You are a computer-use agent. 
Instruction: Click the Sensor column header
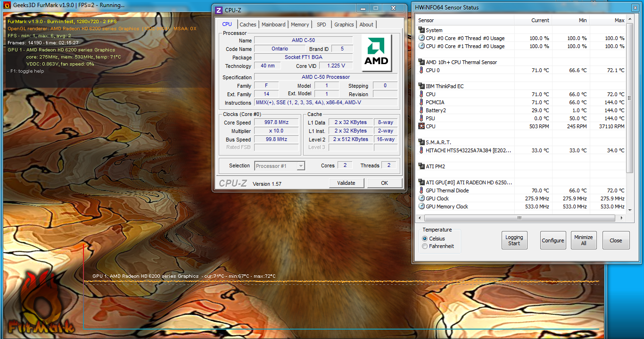pos(465,20)
